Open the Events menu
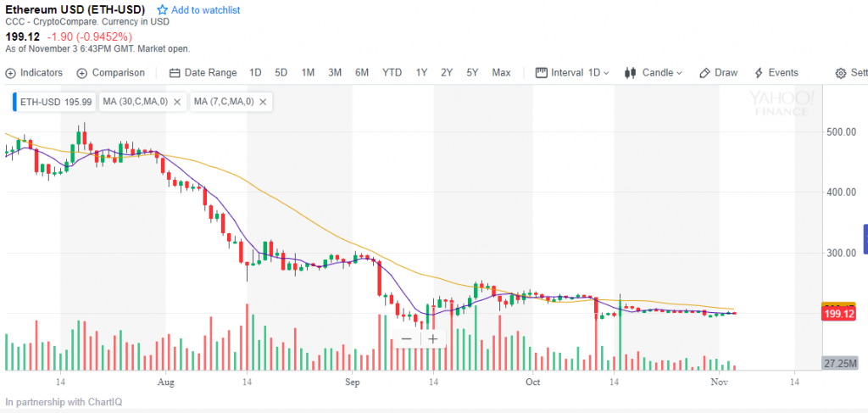Screen dimensions: 868x413 776,73
